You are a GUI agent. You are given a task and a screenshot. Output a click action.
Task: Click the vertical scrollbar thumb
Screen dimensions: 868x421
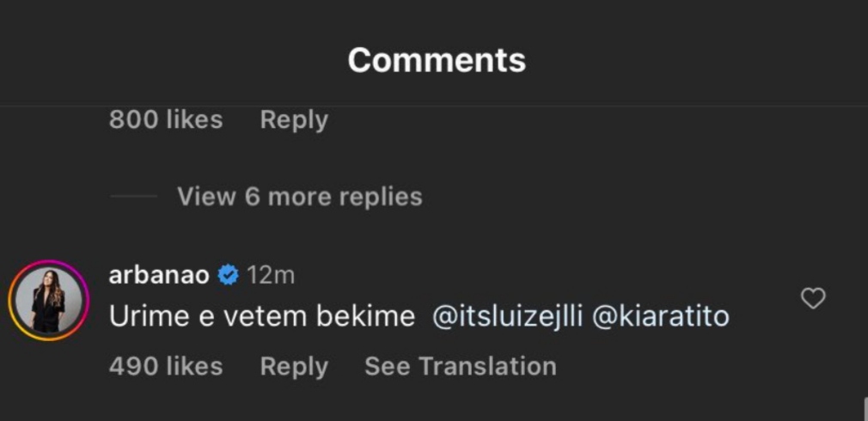tap(864, 407)
